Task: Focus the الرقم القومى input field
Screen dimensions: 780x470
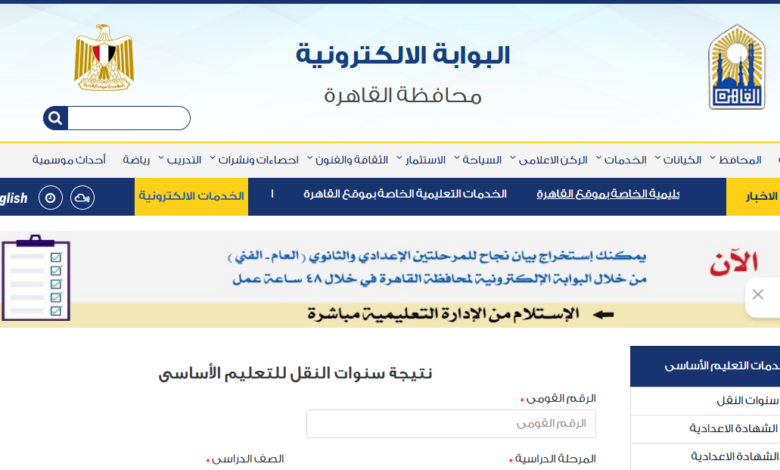Action: pyautogui.click(x=451, y=424)
